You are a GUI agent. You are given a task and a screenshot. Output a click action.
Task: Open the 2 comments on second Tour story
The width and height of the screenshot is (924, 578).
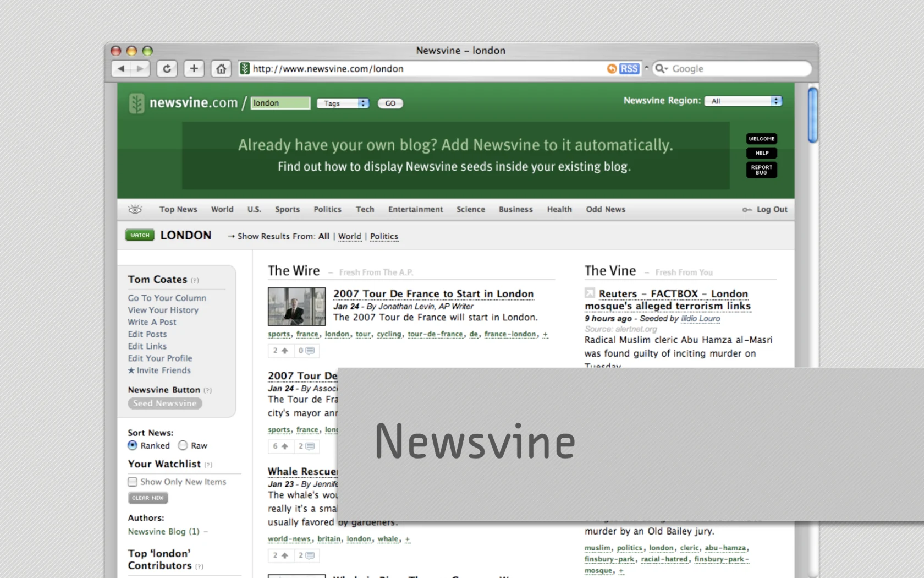pos(306,446)
